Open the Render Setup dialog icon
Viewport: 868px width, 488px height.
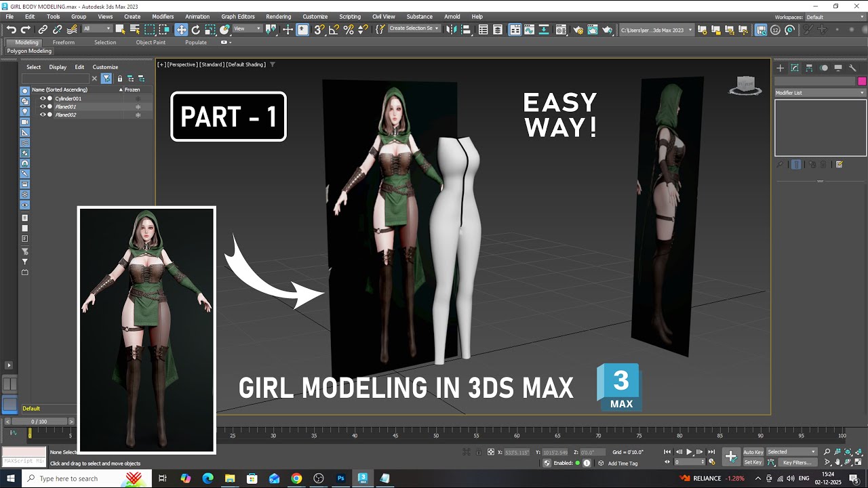click(x=578, y=29)
